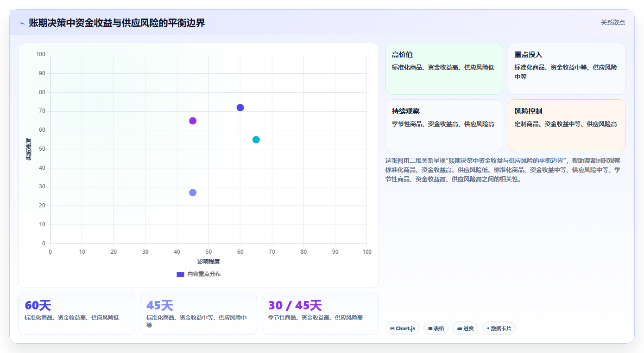Image resolution: width=644 pixels, height=353 pixels.
Task: Click the 进度 tag chip
Action: pyautogui.click(x=465, y=328)
